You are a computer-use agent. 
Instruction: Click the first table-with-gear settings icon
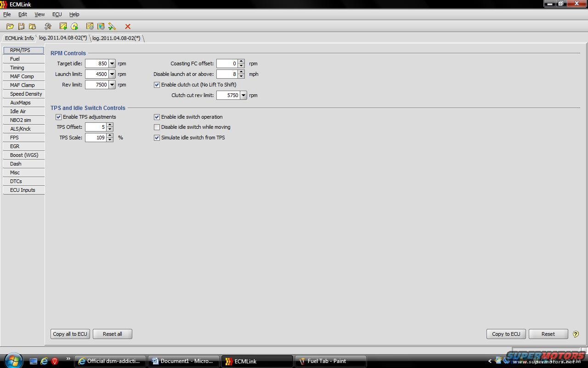[90, 27]
